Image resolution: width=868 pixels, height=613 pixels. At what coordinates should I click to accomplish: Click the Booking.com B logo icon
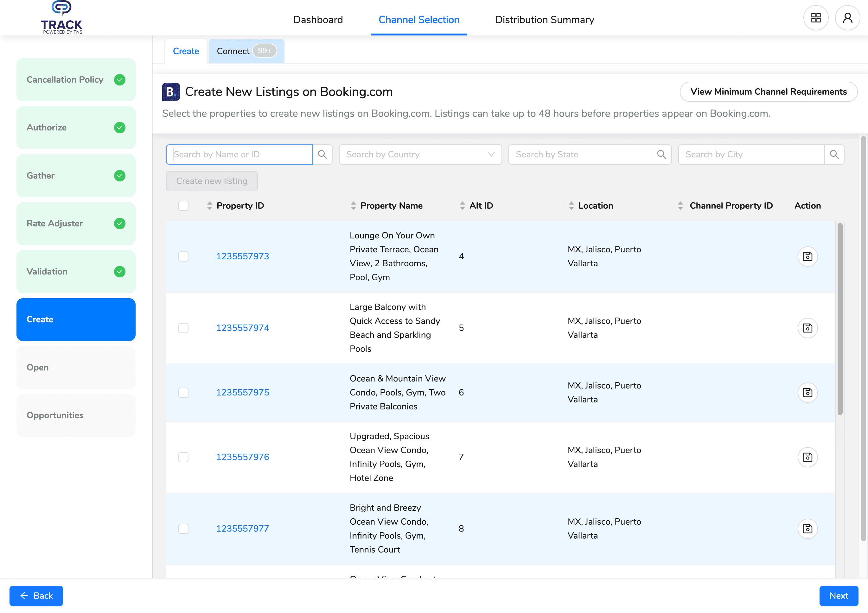click(x=171, y=92)
